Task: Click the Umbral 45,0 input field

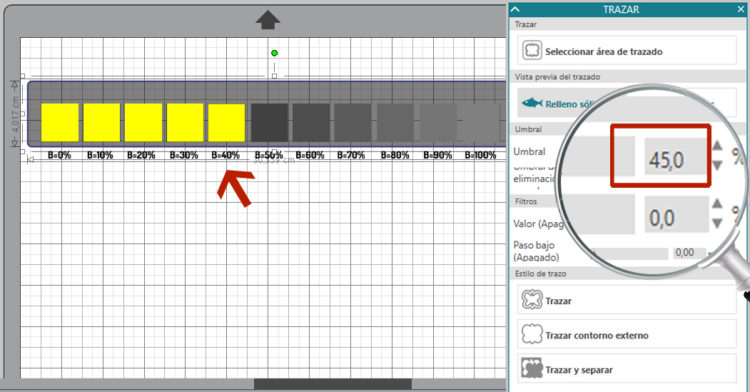Action: (675, 156)
